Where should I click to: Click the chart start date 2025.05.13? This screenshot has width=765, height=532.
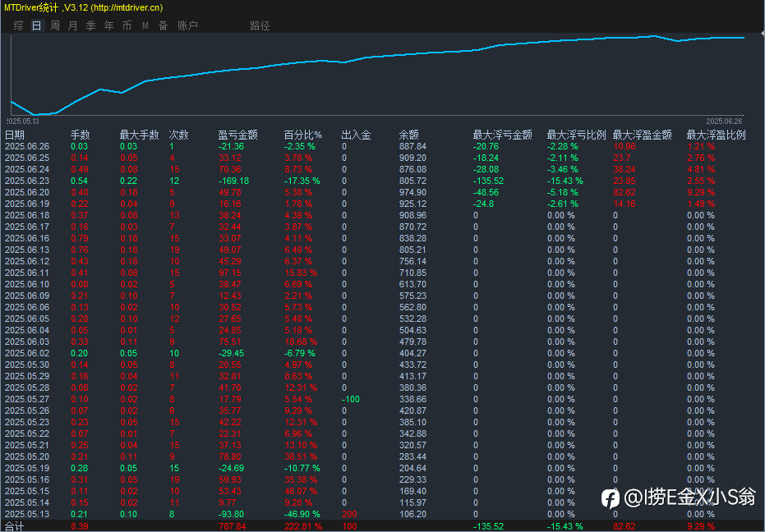(22, 121)
